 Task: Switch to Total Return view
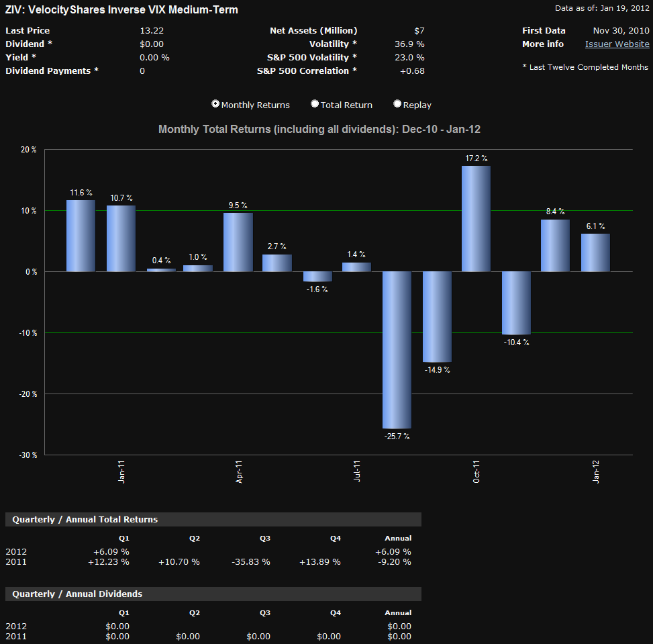pos(315,104)
